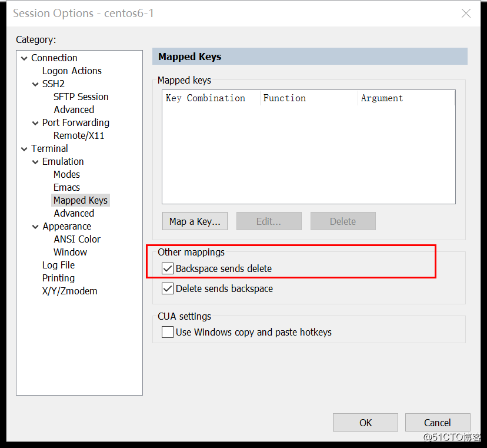The image size is (487, 448).
Task: Click the Function column header
Action: tap(309, 98)
